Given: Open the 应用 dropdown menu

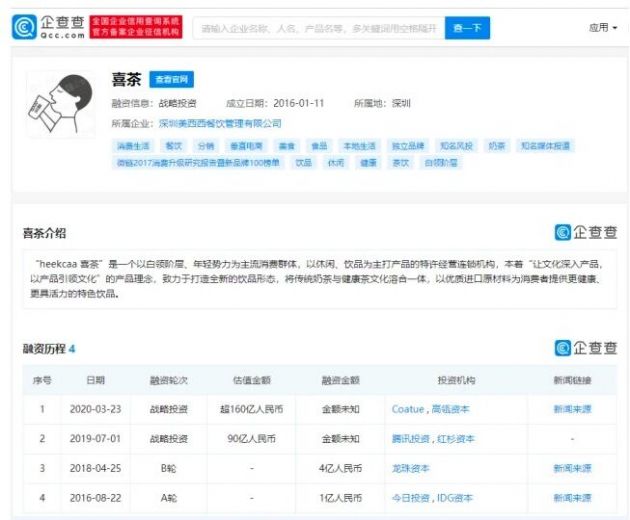Looking at the screenshot, I should click(x=603, y=28).
